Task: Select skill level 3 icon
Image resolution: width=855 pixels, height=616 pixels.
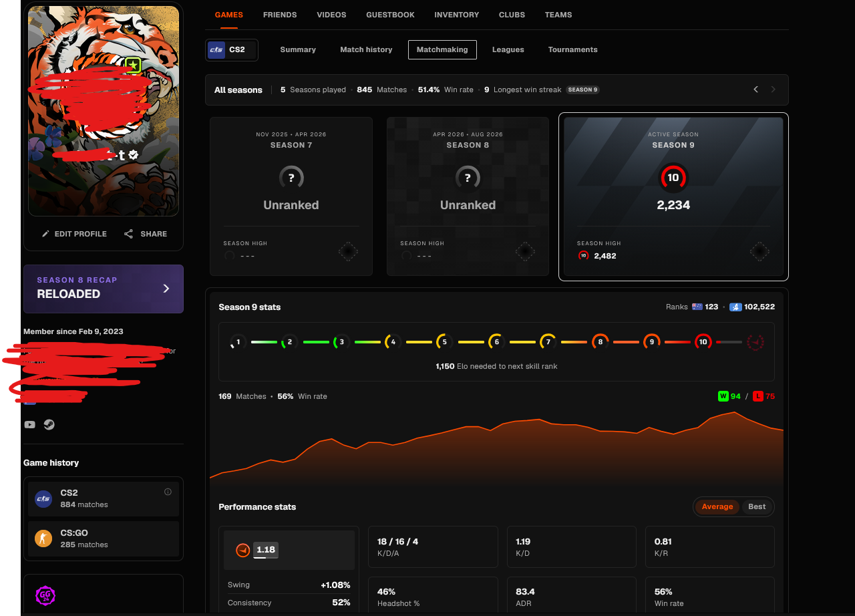Action: [x=341, y=342]
